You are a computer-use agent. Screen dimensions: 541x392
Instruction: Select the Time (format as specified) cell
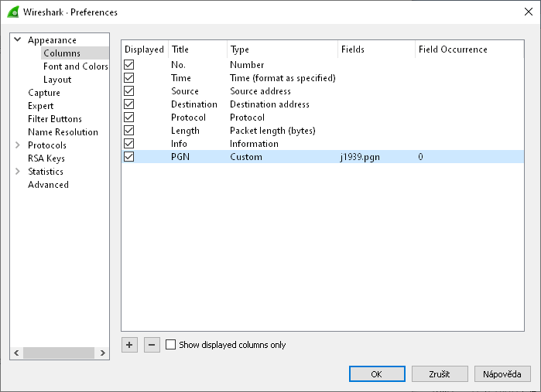[282, 78]
